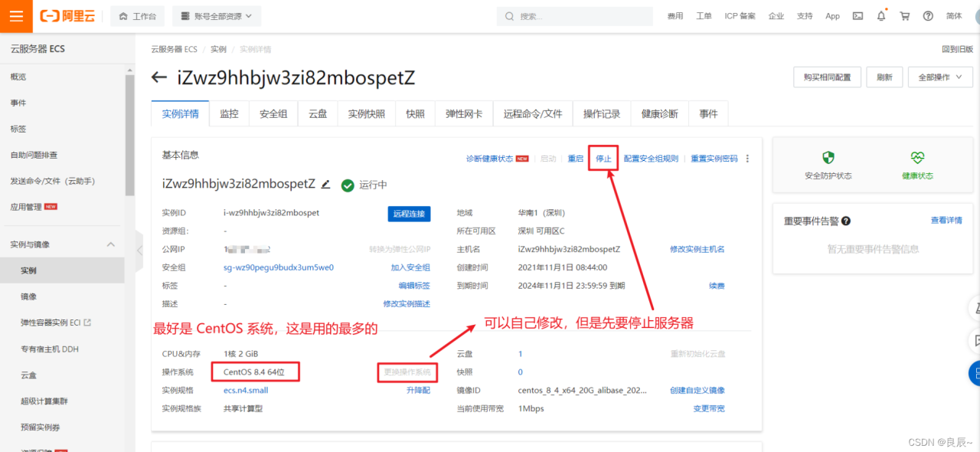980x452 pixels.
Task: Open the 支持 menu
Action: (805, 16)
